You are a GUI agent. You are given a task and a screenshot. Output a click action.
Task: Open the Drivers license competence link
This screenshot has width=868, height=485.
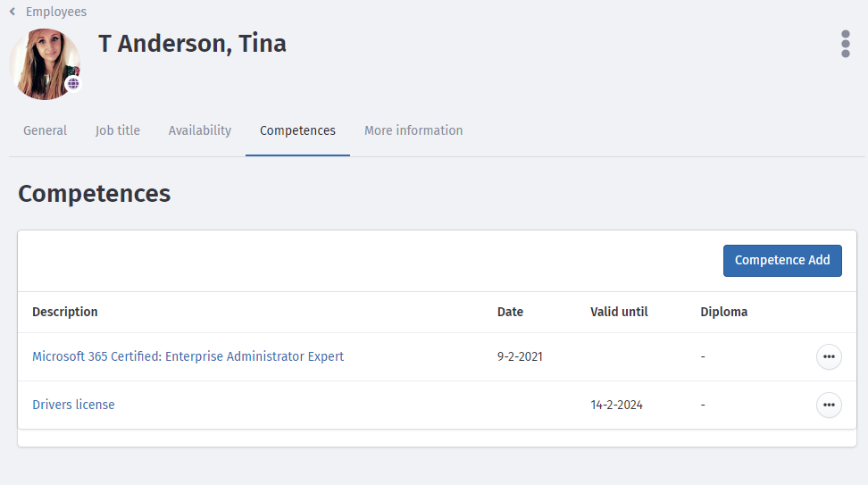(x=73, y=405)
